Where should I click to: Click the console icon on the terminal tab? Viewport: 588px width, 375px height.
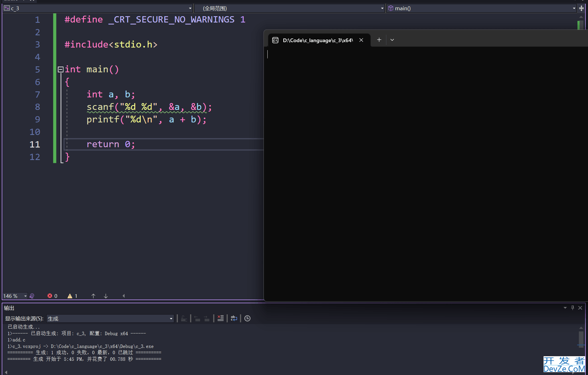[275, 40]
